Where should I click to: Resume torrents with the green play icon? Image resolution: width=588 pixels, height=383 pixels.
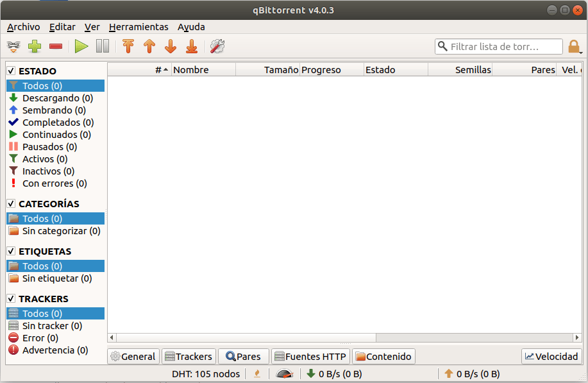pyautogui.click(x=80, y=46)
